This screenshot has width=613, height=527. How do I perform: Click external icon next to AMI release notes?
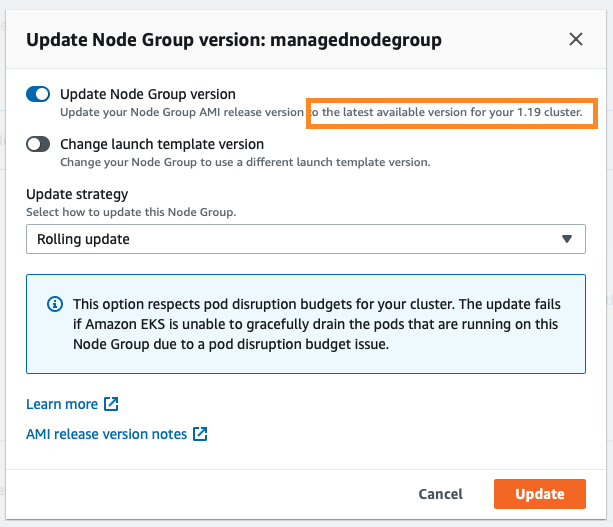pyautogui.click(x=200, y=434)
